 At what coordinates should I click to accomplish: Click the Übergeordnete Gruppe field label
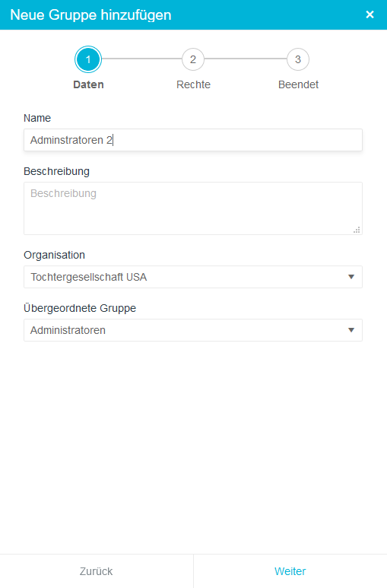tap(80, 308)
